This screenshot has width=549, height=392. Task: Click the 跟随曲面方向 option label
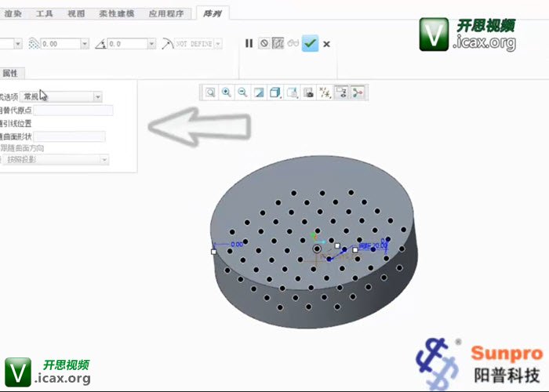coord(22,148)
